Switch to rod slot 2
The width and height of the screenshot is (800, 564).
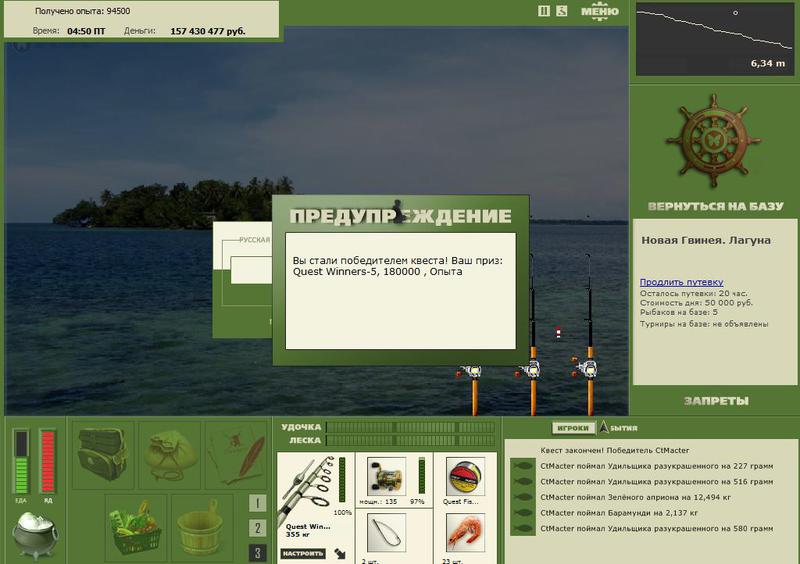click(257, 528)
